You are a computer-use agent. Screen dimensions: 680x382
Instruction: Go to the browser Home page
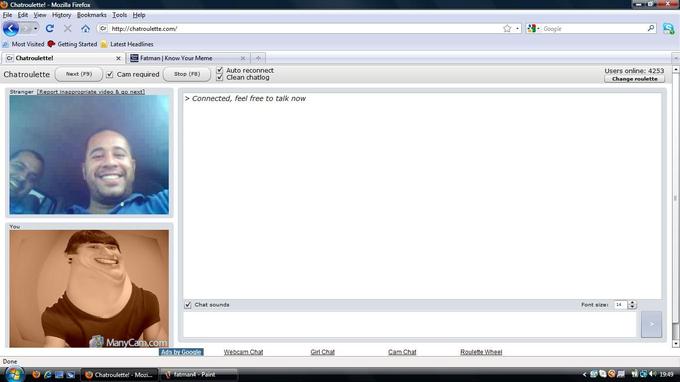tap(85, 29)
